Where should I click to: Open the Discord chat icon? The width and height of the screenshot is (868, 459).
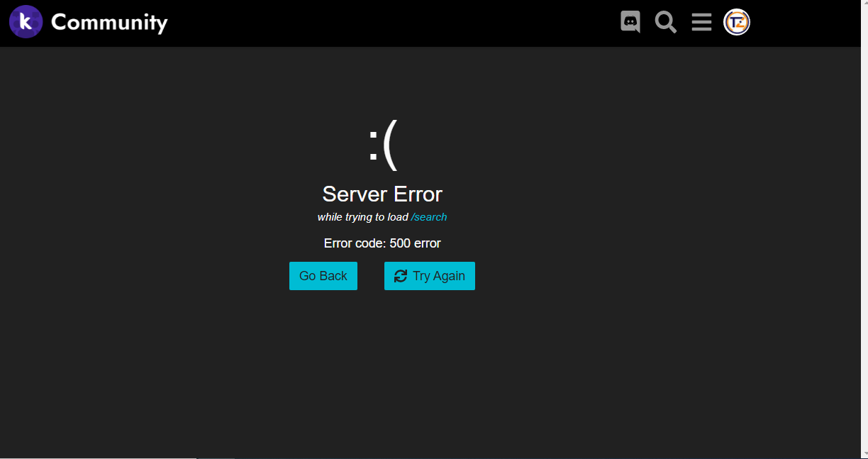pyautogui.click(x=630, y=22)
